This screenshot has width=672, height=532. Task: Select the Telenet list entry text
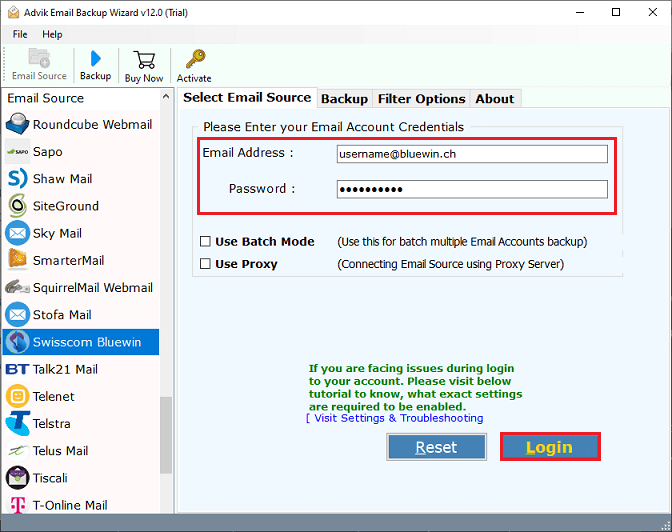[x=54, y=397]
